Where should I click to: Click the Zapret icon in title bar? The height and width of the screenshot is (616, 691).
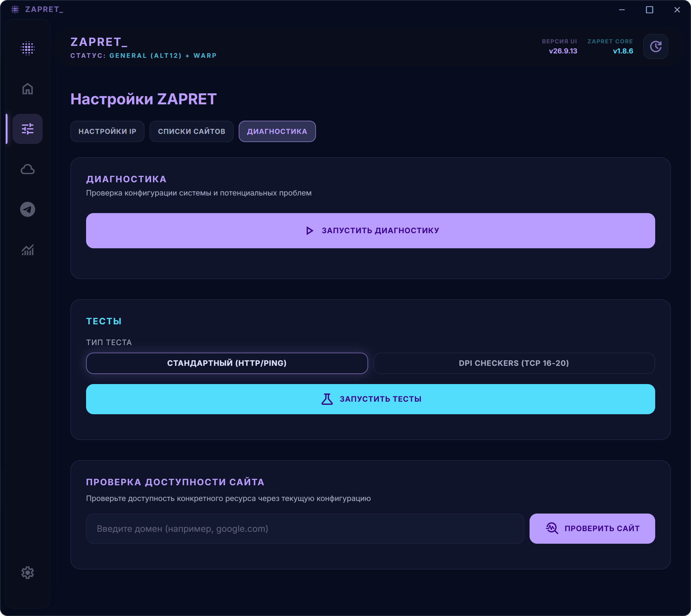click(x=15, y=9)
